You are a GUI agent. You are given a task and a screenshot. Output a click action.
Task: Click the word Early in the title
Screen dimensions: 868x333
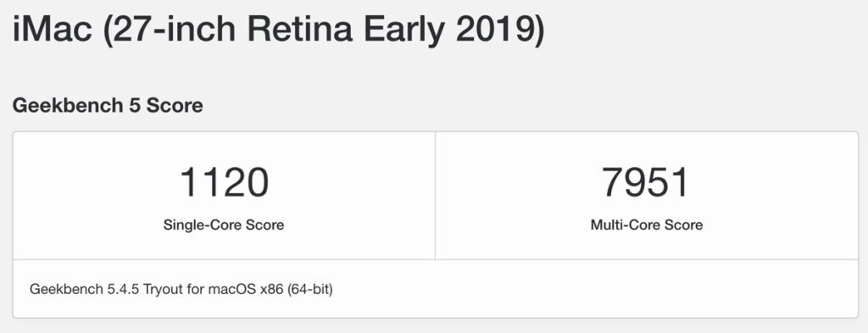pyautogui.click(x=403, y=30)
